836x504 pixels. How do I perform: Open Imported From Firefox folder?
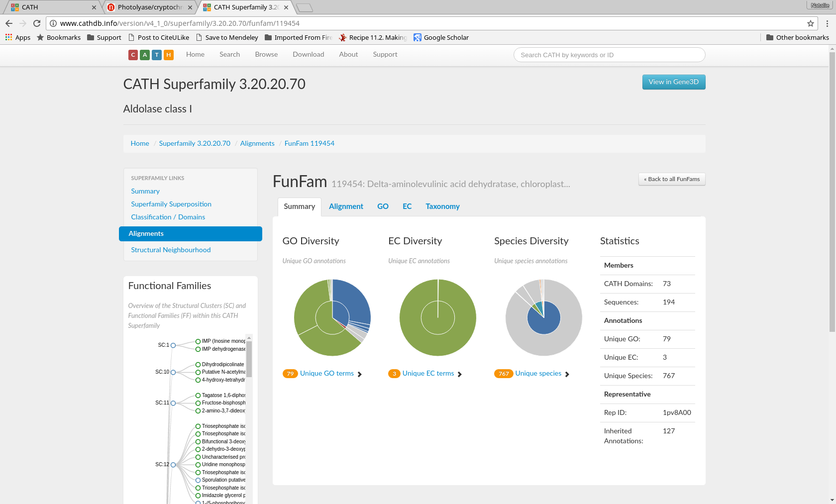coord(298,37)
